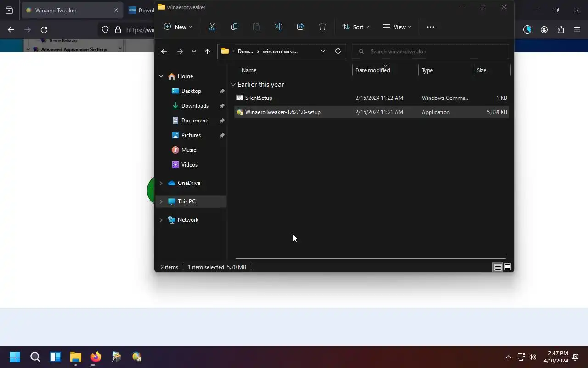Click the Delete trash icon in Explorer toolbar
The height and width of the screenshot is (368, 588).
pos(322,27)
